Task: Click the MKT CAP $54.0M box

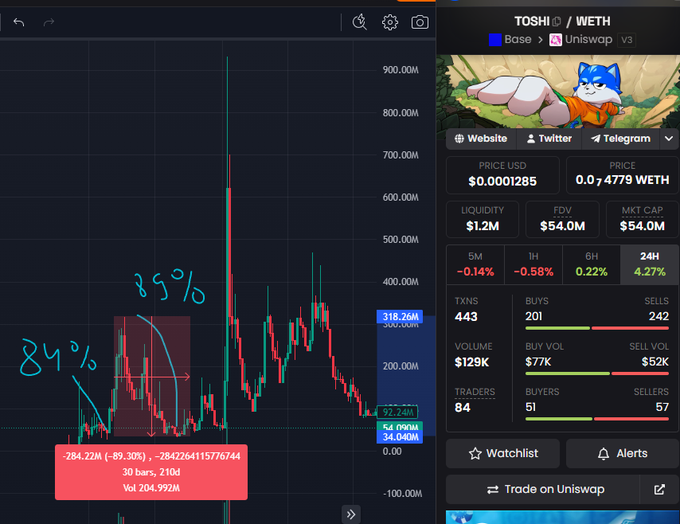Action: pyautogui.click(x=642, y=219)
